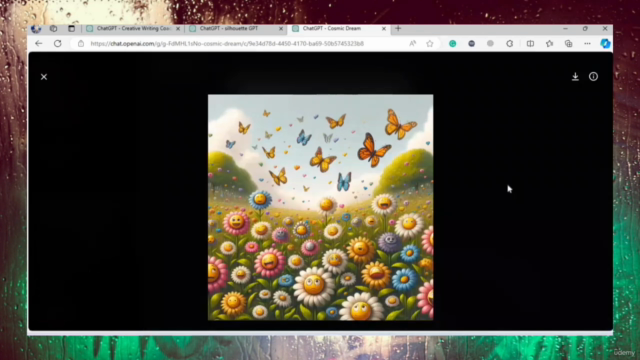Screen dimensions: 640x360
Task: Add page to favorites star
Action: click(x=429, y=44)
